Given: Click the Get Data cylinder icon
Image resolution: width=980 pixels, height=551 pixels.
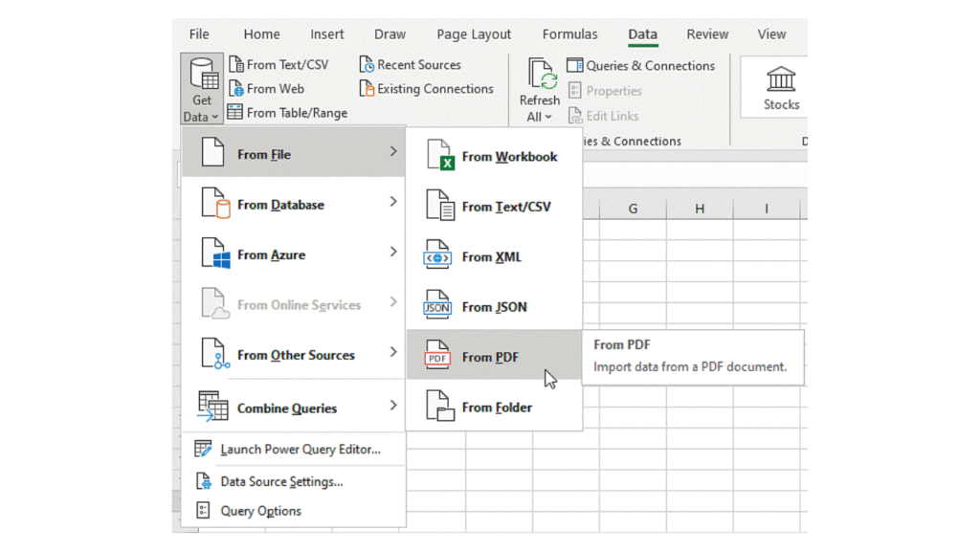Looking at the screenshot, I should [205, 74].
